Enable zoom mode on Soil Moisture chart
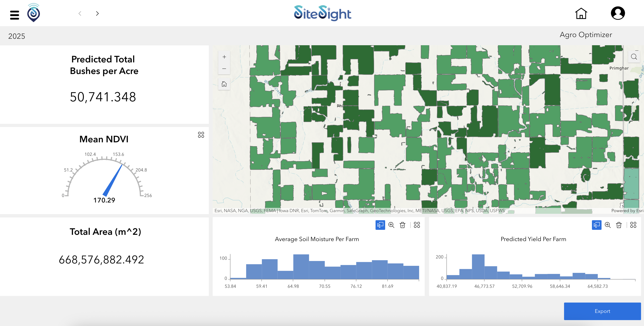Viewport: 644px width, 326px height. (391, 225)
